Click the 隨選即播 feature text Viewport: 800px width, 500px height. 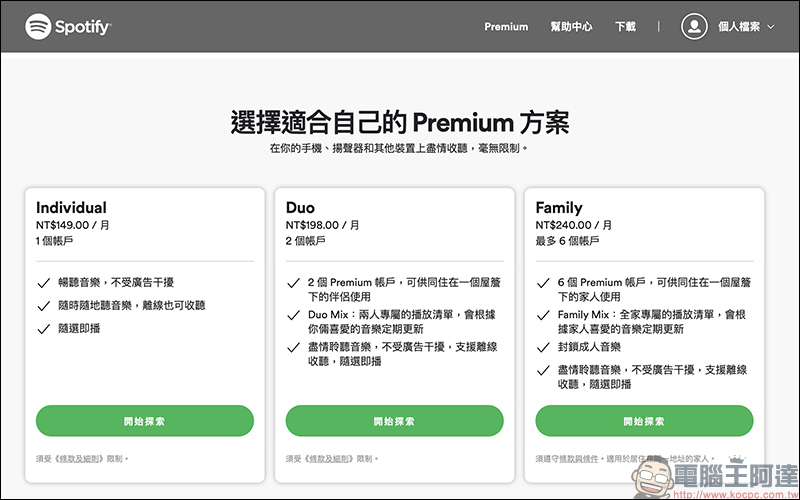click(x=79, y=329)
